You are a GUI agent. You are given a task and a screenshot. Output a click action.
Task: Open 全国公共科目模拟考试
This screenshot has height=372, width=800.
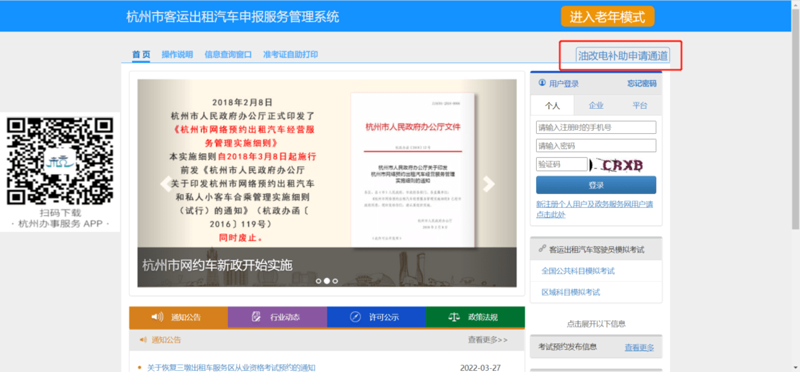[x=578, y=271]
